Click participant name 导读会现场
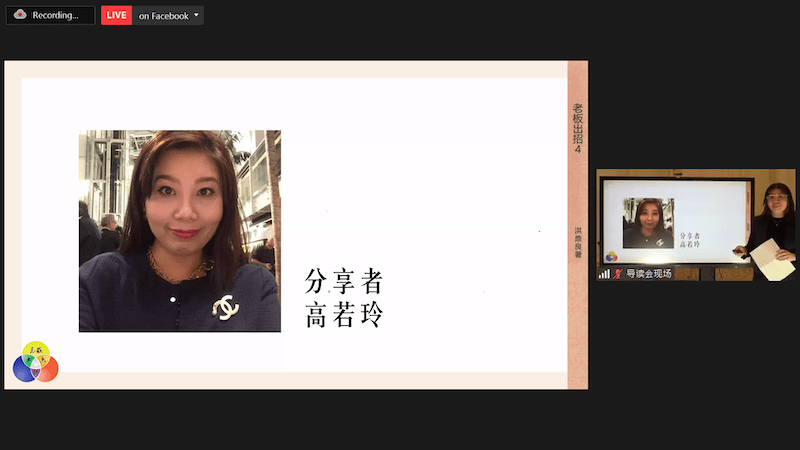This screenshot has height=450, width=800. (648, 273)
